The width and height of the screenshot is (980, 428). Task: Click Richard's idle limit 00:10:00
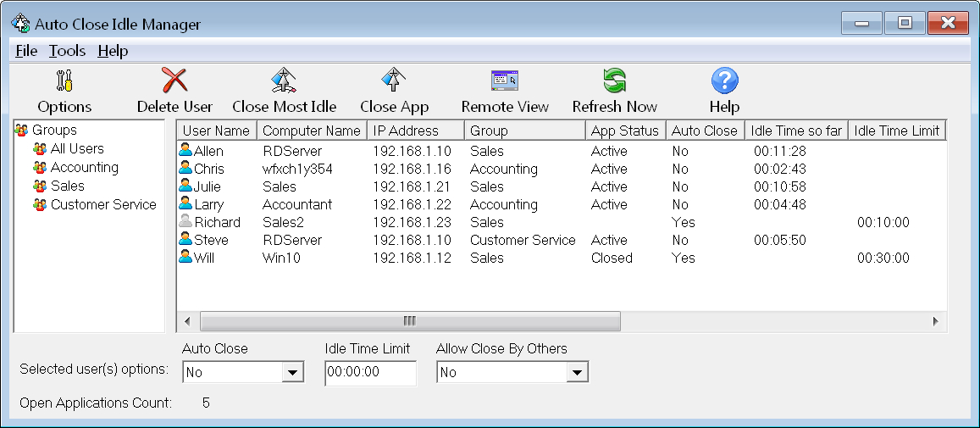tap(883, 222)
